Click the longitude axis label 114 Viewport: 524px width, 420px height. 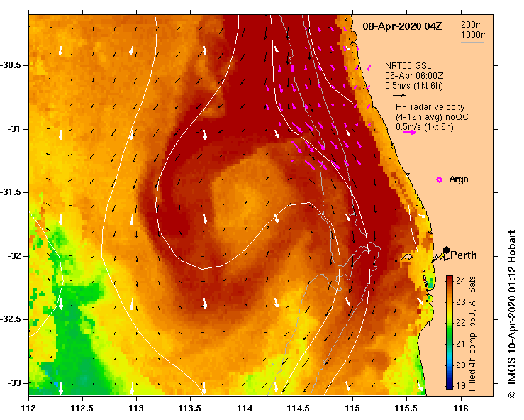tap(245, 409)
